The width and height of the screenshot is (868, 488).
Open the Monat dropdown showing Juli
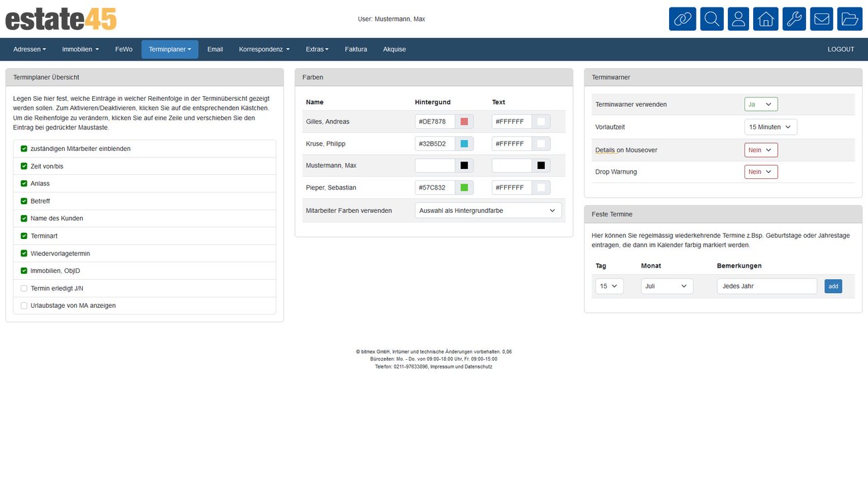pyautogui.click(x=667, y=286)
